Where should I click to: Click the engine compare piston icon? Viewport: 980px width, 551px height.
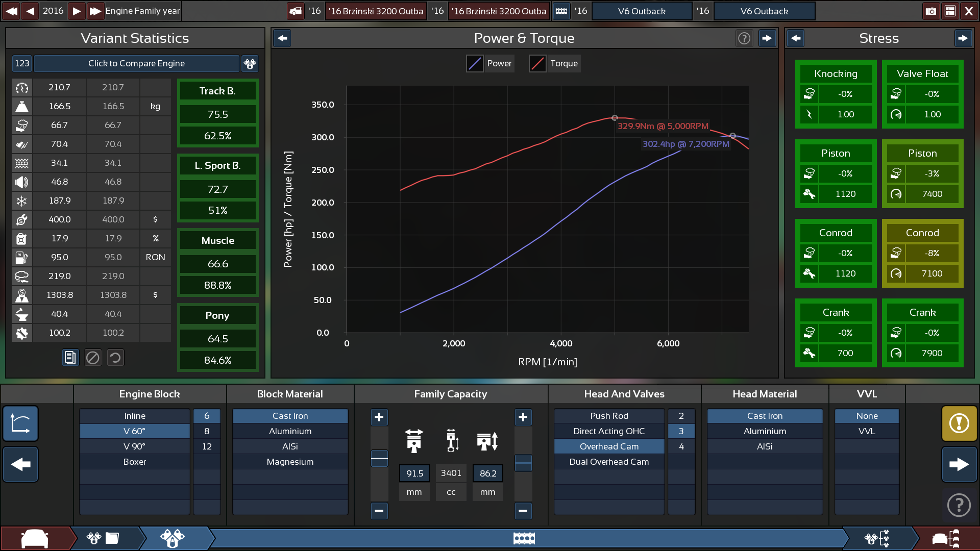pyautogui.click(x=250, y=63)
